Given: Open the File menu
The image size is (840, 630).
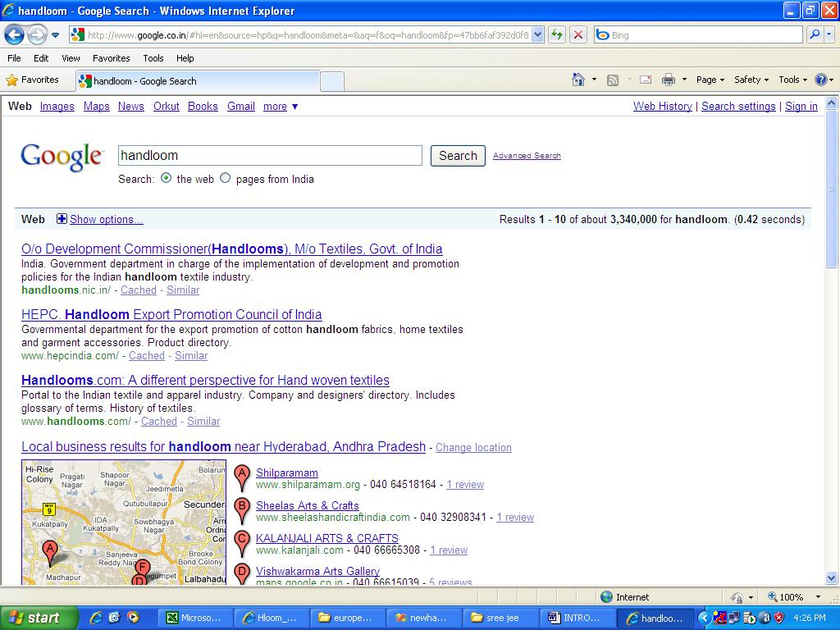Looking at the screenshot, I should pos(15,58).
